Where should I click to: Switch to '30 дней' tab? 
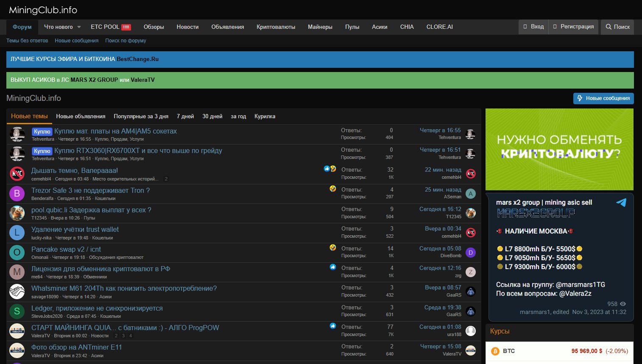[x=212, y=116]
